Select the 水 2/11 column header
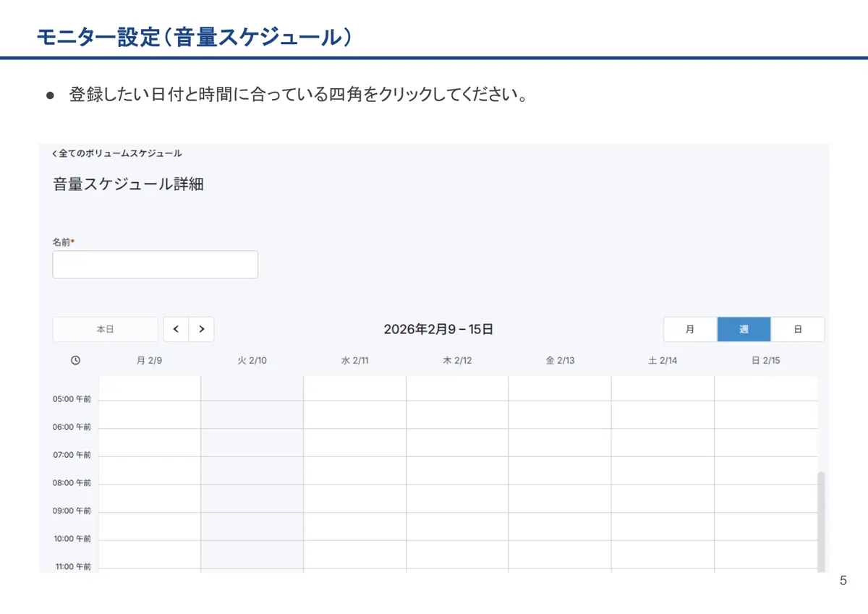The width and height of the screenshot is (868, 614). pyautogui.click(x=354, y=360)
